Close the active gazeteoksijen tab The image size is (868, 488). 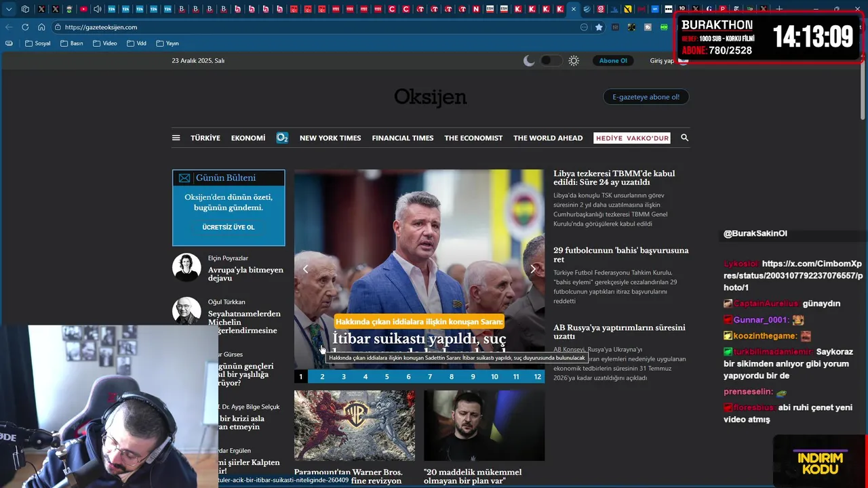tap(574, 9)
